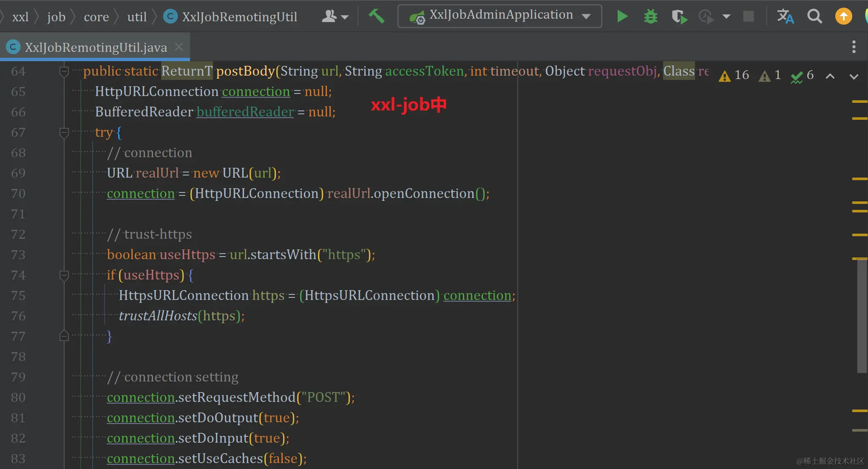Click setUseCaches on line 83
This screenshot has height=469, width=868.
pos(221,458)
